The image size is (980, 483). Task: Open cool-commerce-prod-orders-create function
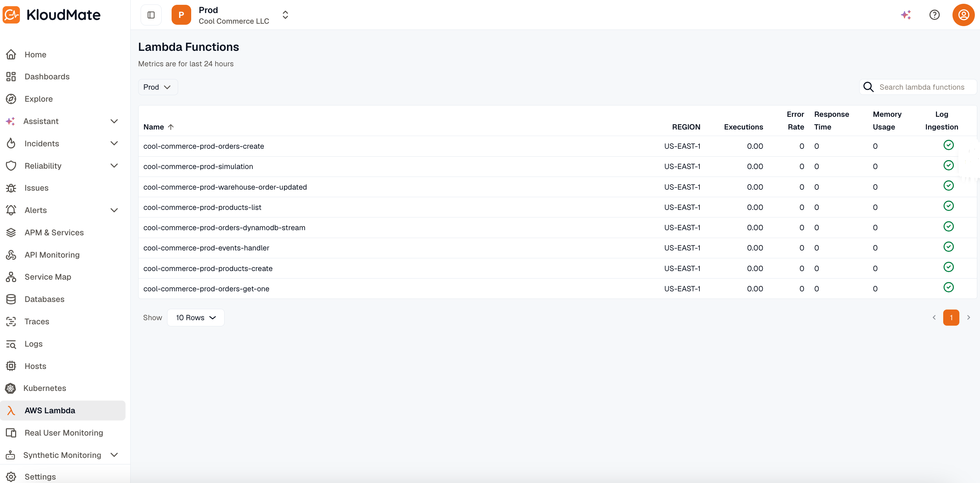204,146
